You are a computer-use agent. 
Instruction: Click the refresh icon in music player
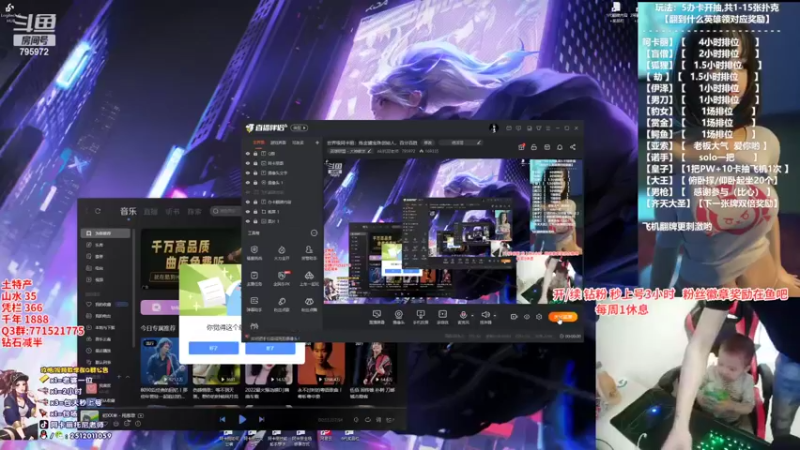pos(97,211)
